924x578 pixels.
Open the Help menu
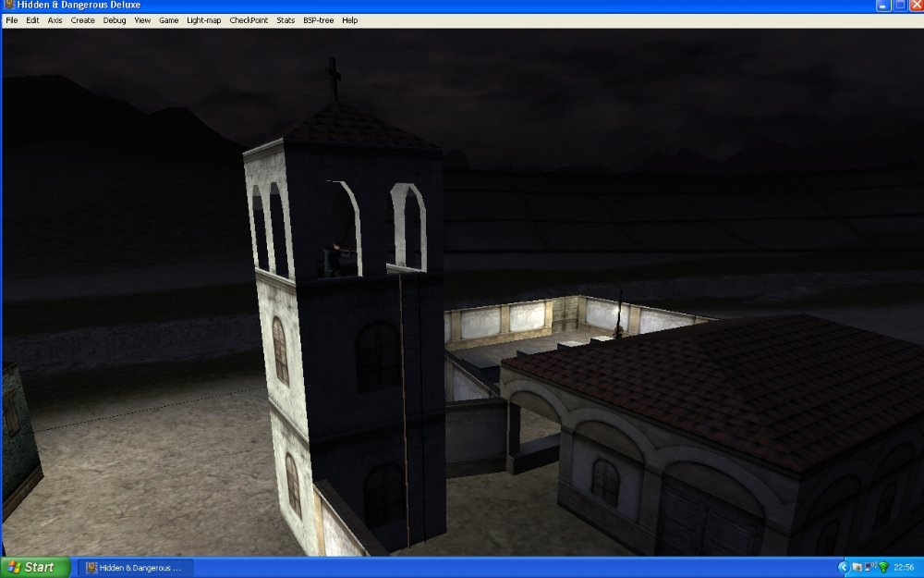coord(349,20)
